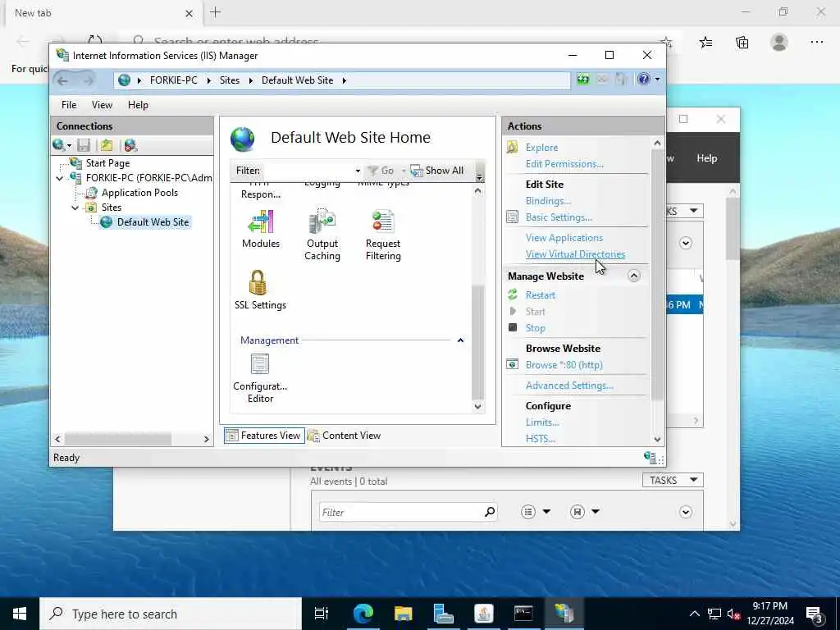This screenshot has height=630, width=840.
Task: Click the Edge profile avatar icon
Action: pos(779,43)
